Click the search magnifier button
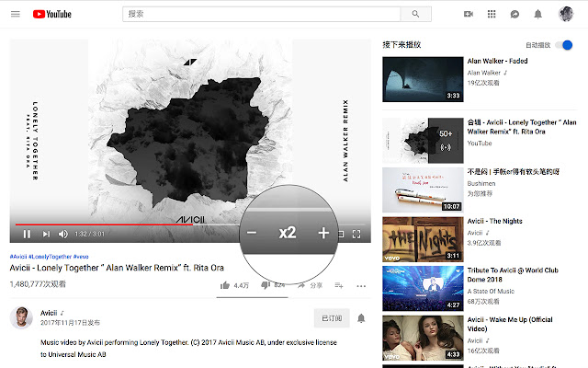 415,14
